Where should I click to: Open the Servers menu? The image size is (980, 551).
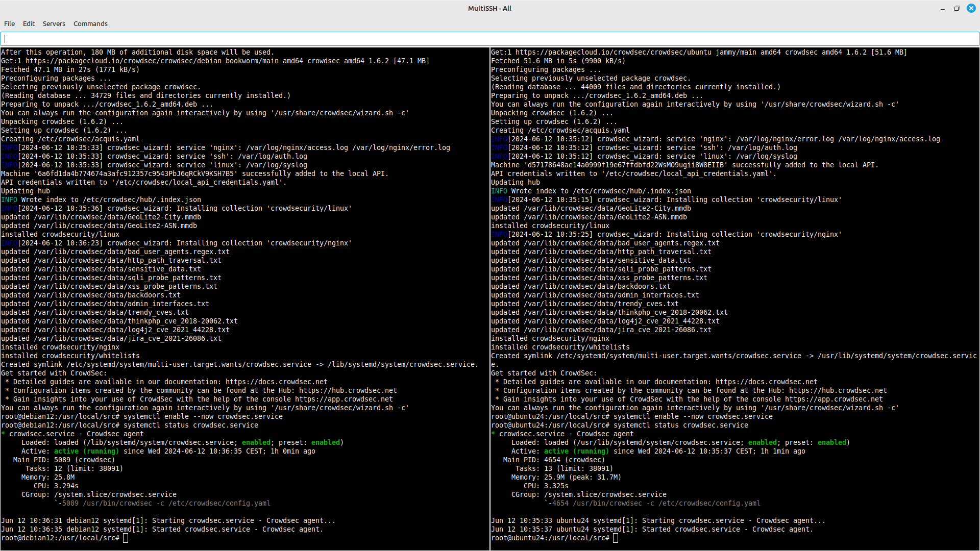(x=54, y=23)
